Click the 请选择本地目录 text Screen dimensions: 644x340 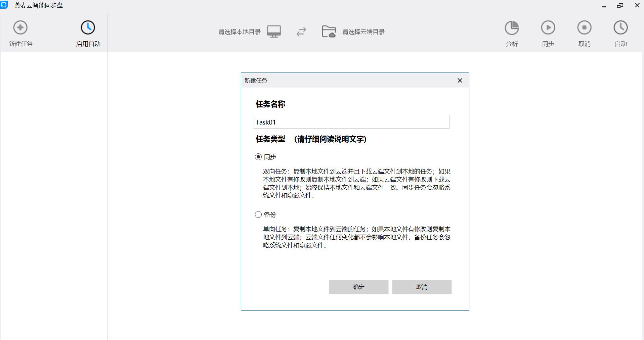coord(239,32)
